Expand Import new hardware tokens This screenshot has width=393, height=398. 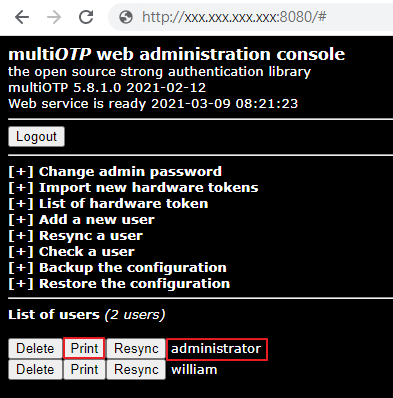pyautogui.click(x=133, y=188)
